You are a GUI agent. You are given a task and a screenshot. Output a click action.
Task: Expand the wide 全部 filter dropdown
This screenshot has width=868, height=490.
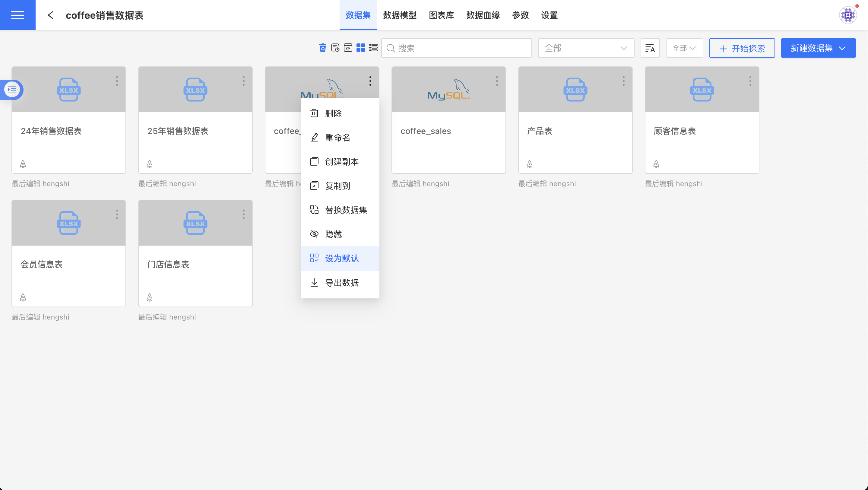pos(586,48)
